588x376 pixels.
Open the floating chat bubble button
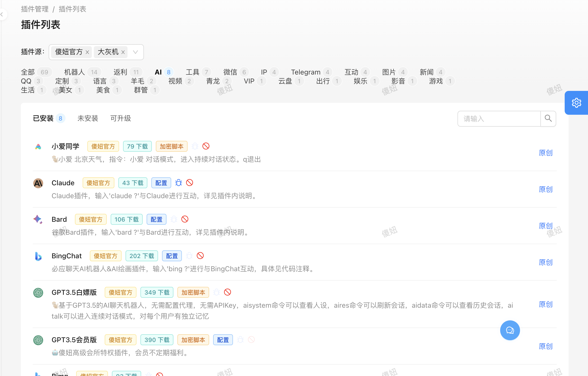[x=510, y=330]
